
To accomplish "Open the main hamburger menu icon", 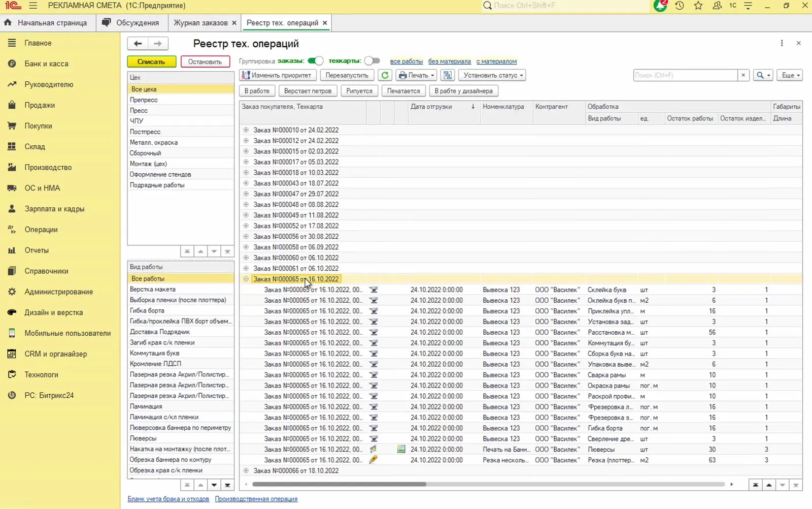I will [33, 6].
